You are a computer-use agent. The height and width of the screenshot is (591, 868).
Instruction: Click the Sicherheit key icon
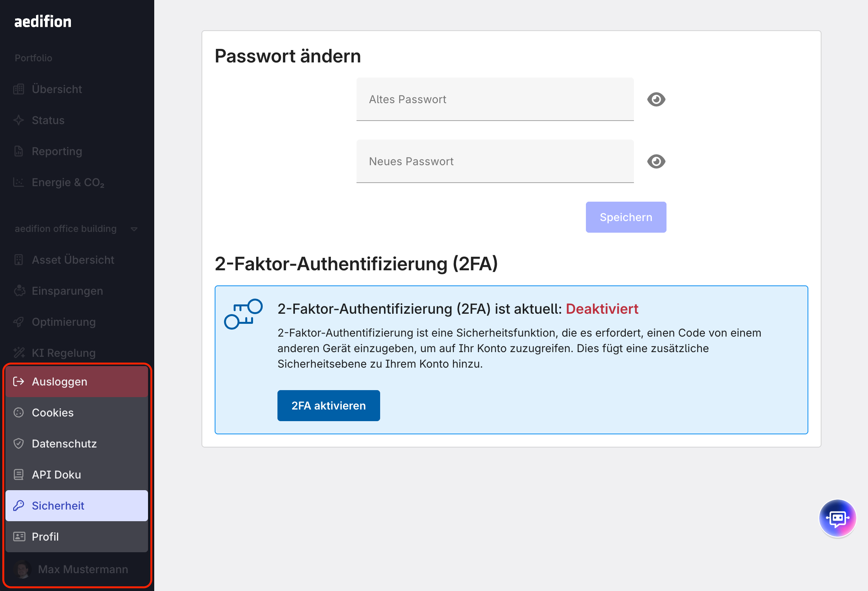(x=19, y=506)
